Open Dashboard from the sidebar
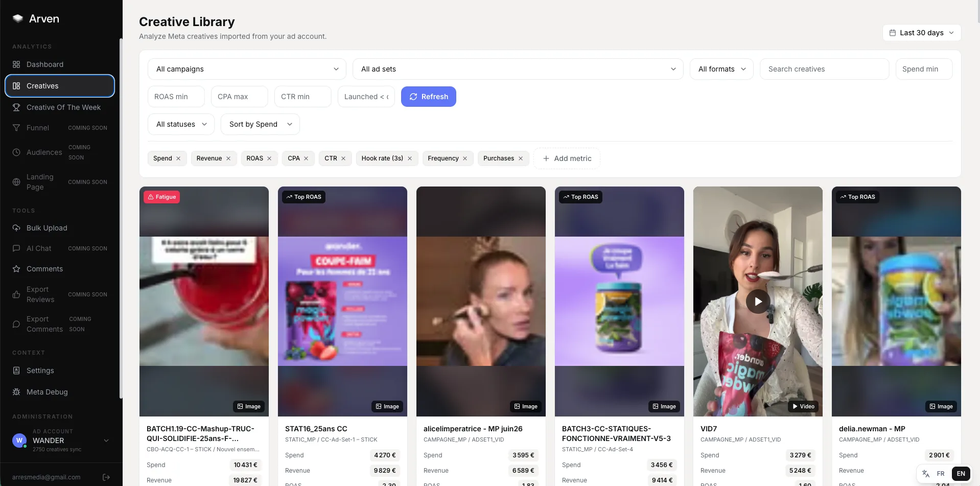The height and width of the screenshot is (486, 980). [60, 64]
